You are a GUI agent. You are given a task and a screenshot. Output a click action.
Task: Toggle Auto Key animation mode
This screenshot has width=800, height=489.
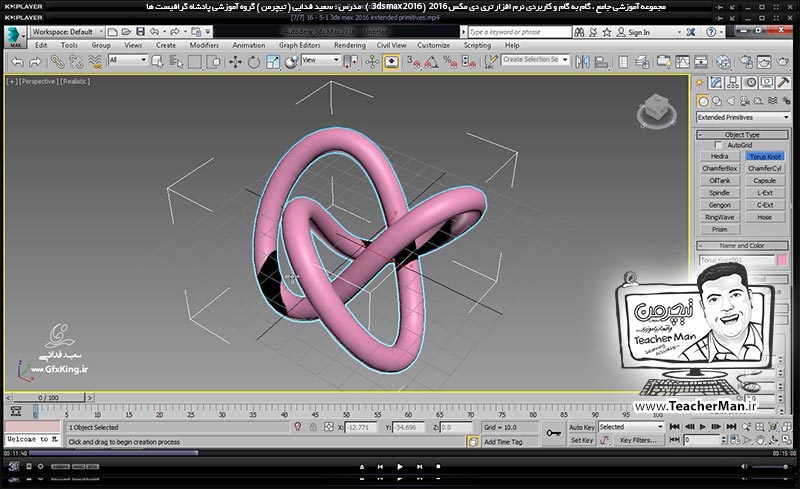tap(582, 427)
